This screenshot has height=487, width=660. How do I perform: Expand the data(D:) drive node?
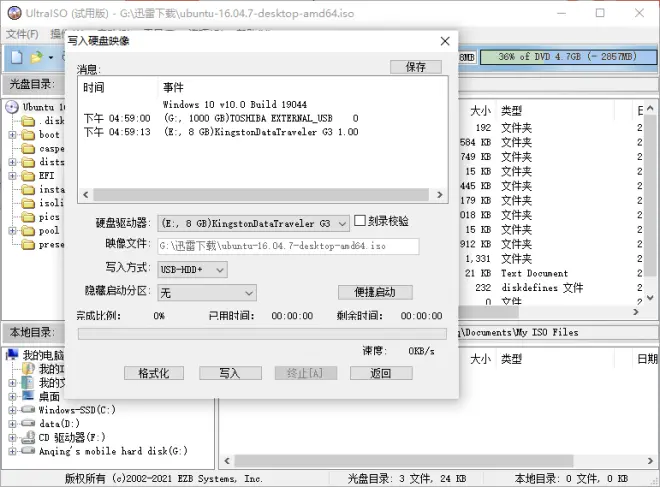coord(12,423)
